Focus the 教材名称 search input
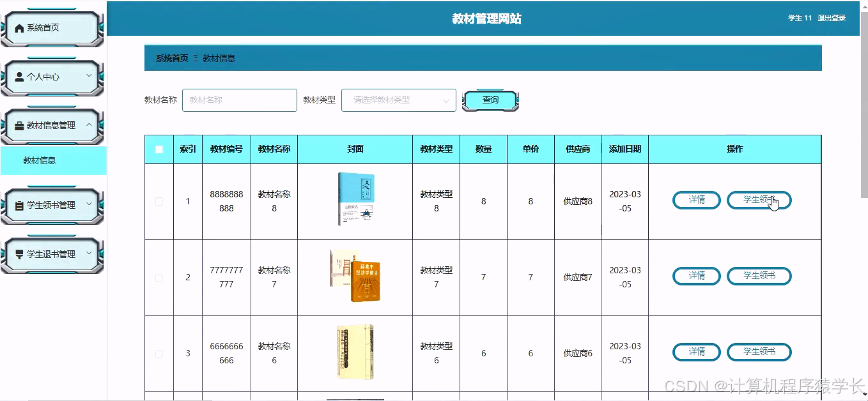The height and width of the screenshot is (401, 868). click(240, 100)
